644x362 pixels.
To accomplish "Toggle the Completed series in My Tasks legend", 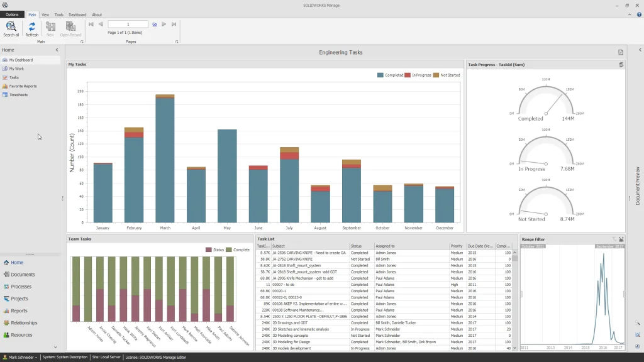I will 390,75.
